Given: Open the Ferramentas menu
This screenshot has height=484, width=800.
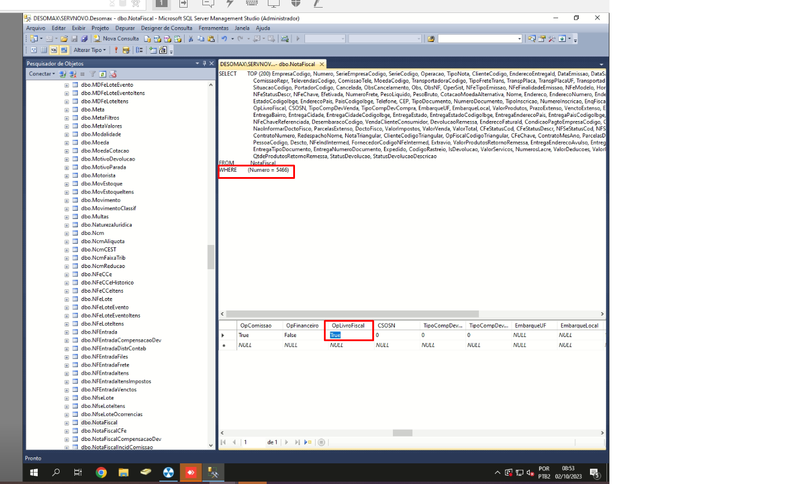Looking at the screenshot, I should coord(213,28).
